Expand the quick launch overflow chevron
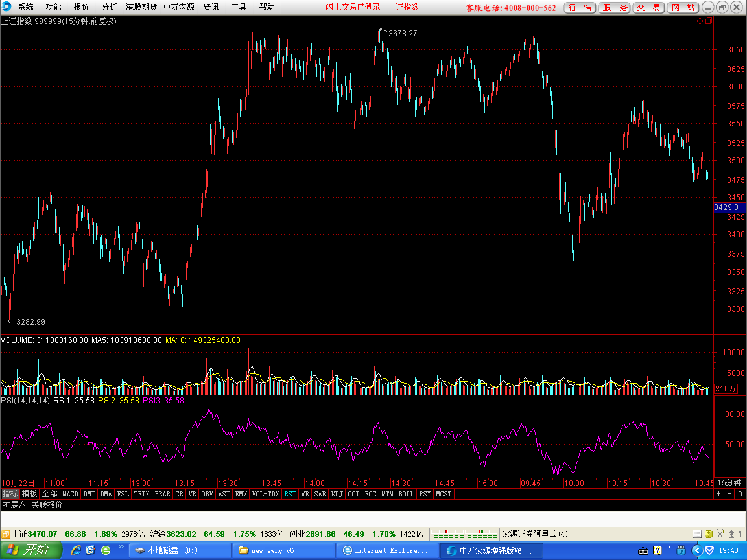The image size is (747, 560). click(121, 547)
